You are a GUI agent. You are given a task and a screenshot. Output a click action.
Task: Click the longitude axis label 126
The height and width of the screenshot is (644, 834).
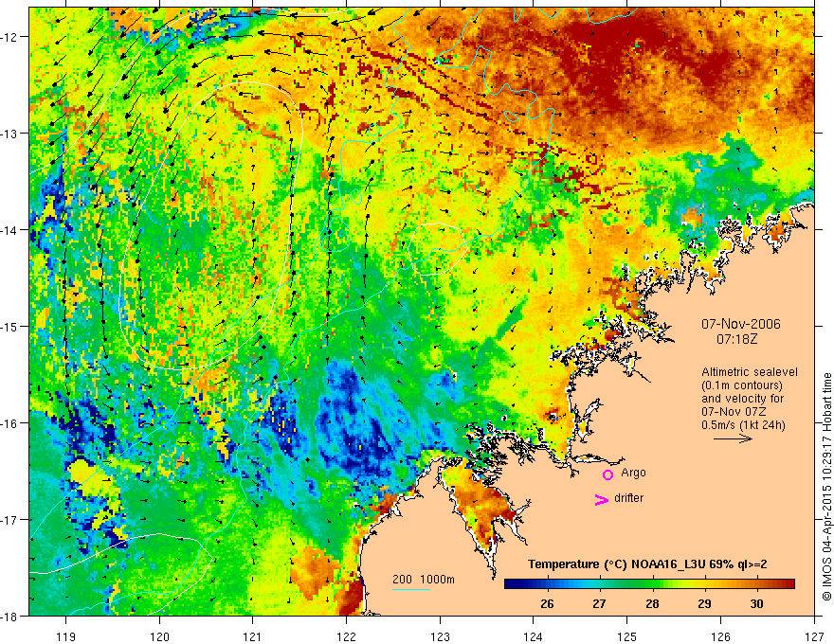[x=720, y=636]
